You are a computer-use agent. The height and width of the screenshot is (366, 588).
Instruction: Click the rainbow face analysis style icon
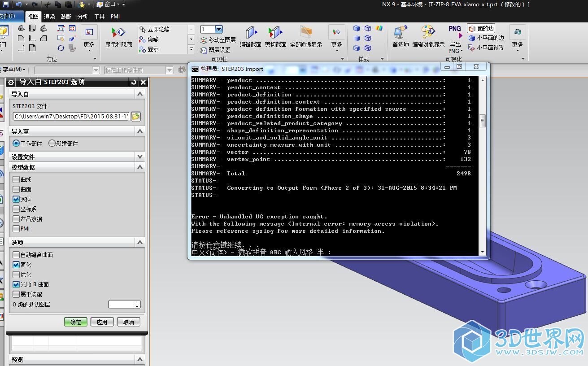tap(379, 28)
